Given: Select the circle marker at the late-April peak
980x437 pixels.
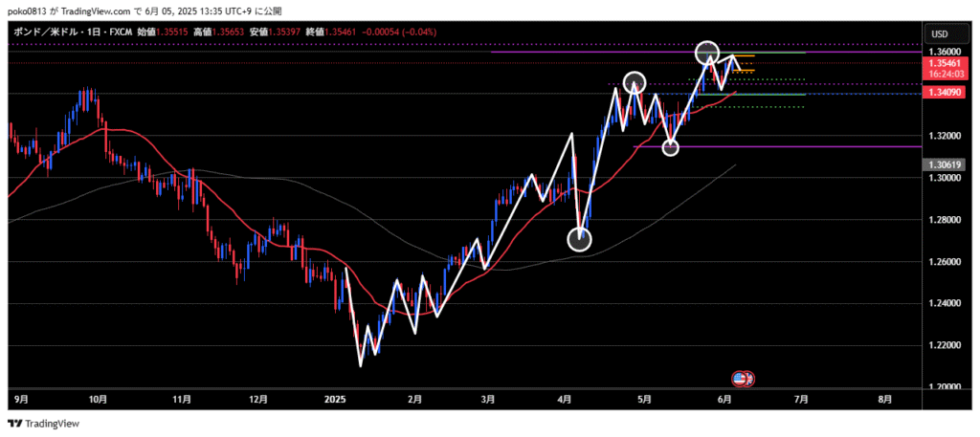Looking at the screenshot, I should point(634,83).
